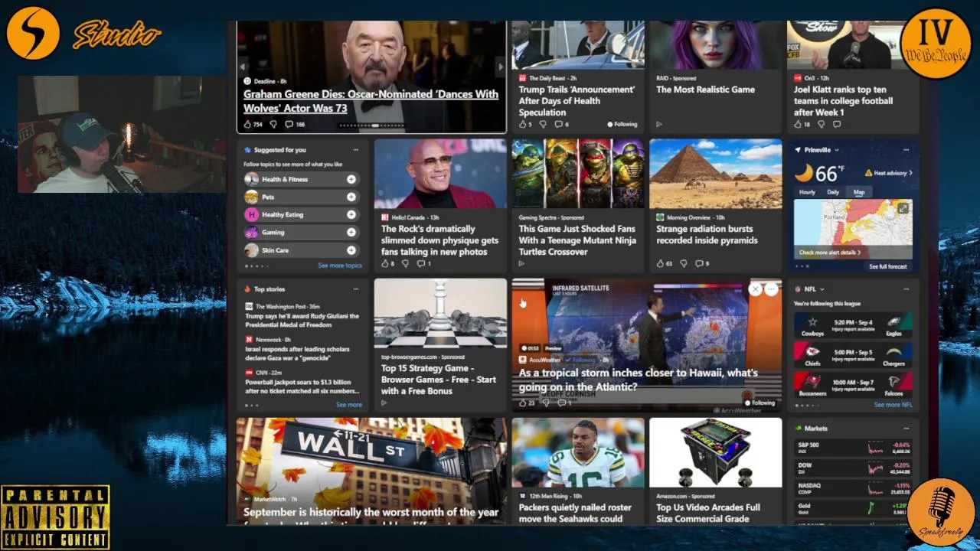The height and width of the screenshot is (551, 980).
Task: Open more options on weather card
Action: point(906,150)
